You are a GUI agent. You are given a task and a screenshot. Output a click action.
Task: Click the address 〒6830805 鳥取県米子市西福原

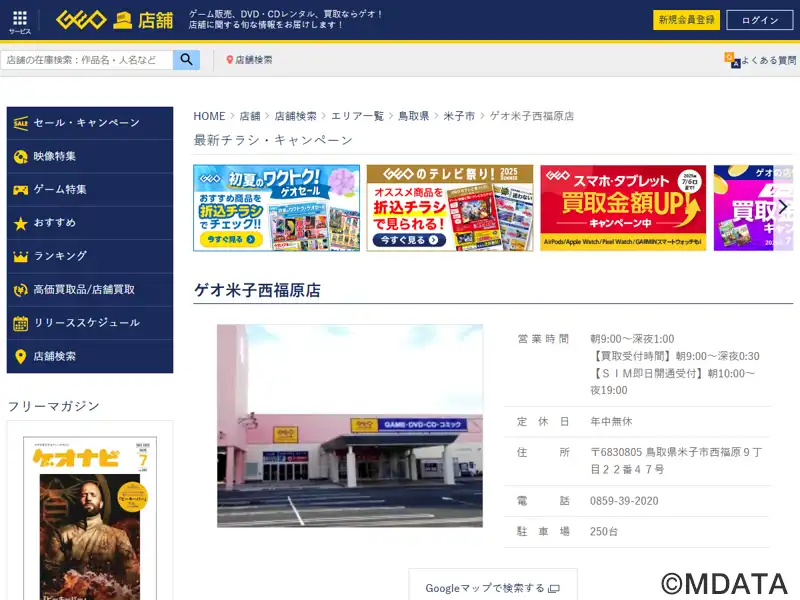coord(676,461)
